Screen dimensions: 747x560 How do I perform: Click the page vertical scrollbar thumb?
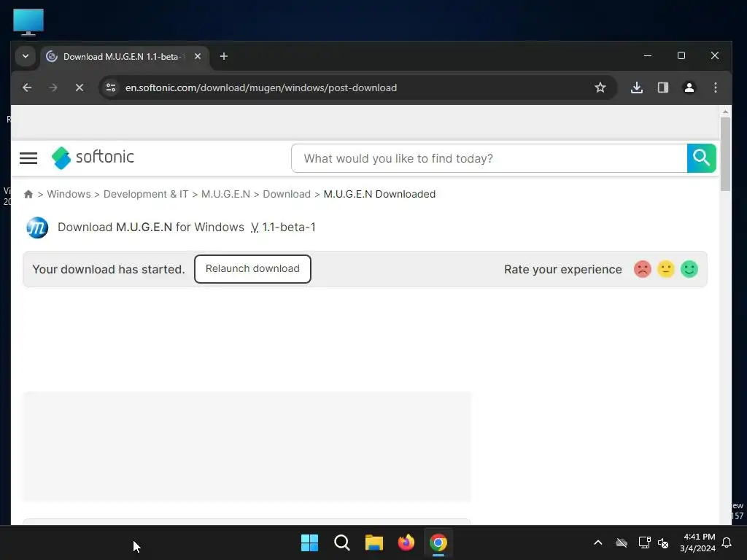coord(725,154)
